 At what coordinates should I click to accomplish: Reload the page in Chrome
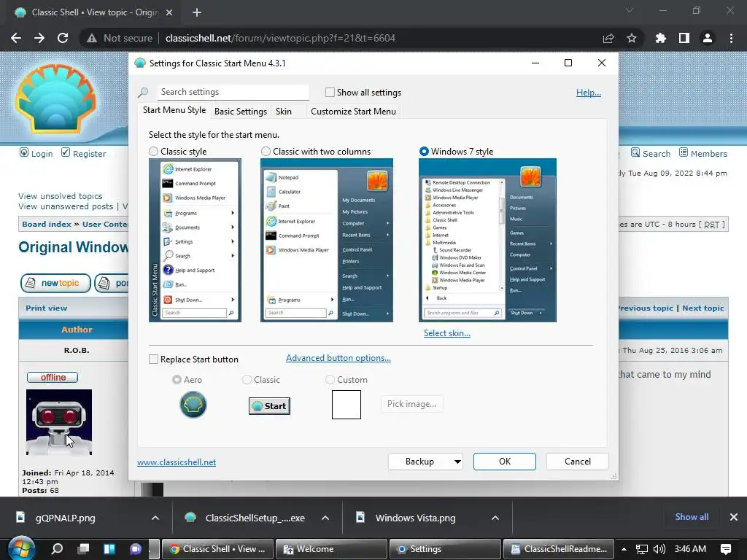pyautogui.click(x=63, y=38)
